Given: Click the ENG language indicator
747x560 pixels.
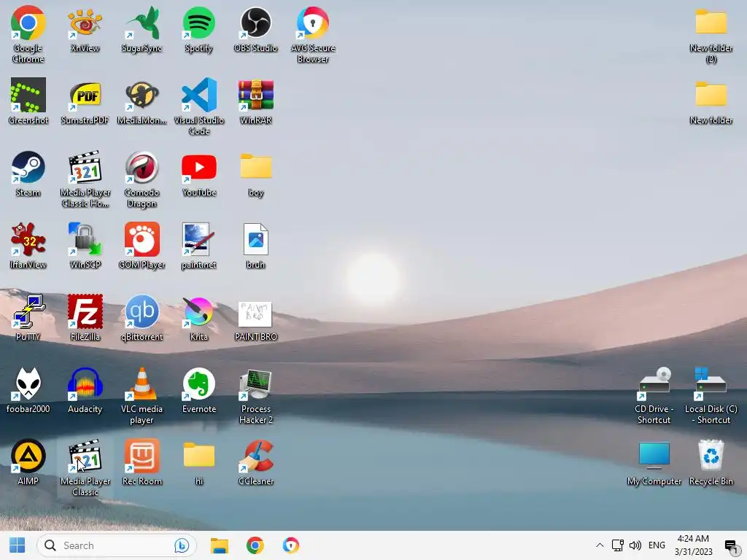Looking at the screenshot, I should [x=657, y=545].
